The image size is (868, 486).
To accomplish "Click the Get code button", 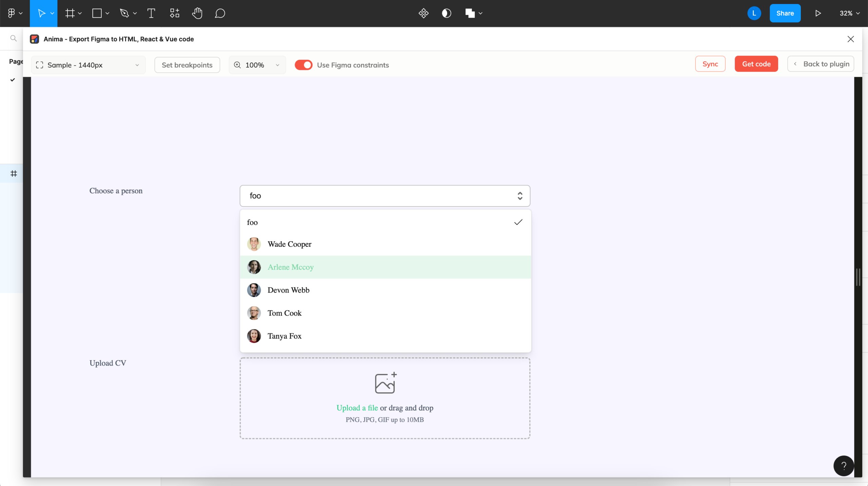I will [756, 64].
